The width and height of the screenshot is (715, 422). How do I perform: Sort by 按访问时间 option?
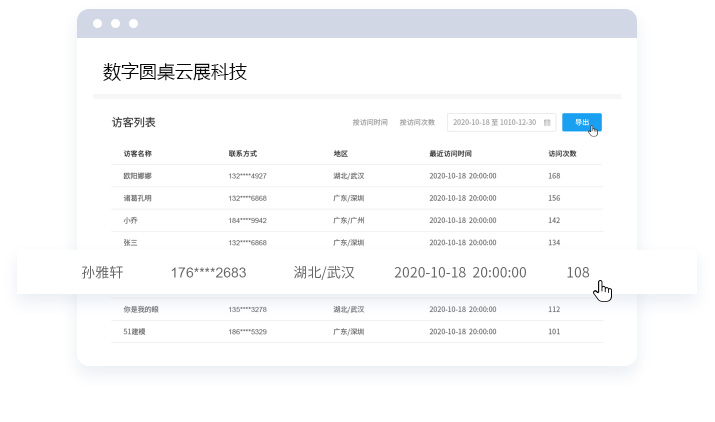[x=370, y=123]
